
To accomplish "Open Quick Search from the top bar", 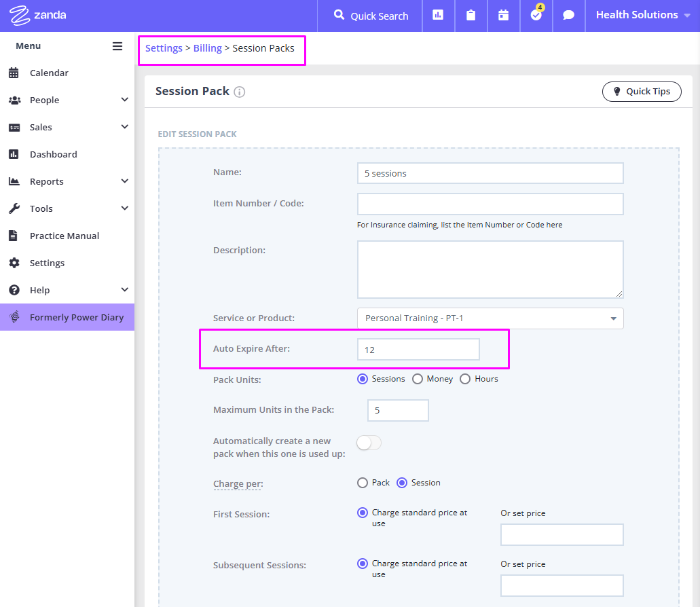I will (x=369, y=15).
